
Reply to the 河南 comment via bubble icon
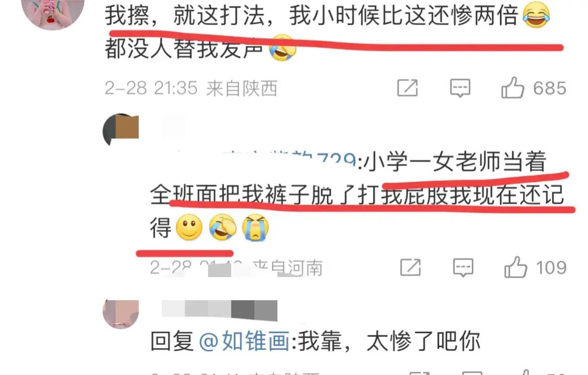[463, 268]
